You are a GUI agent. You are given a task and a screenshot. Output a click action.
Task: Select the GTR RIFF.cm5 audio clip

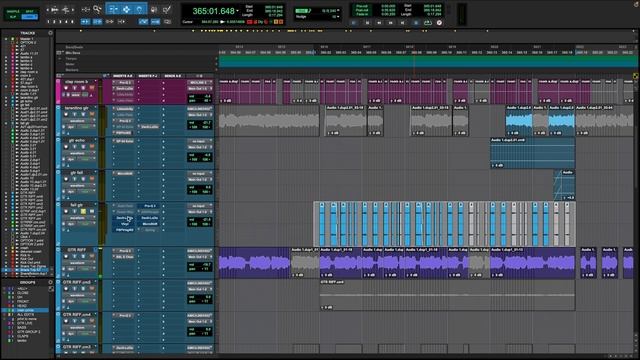[x=447, y=295]
